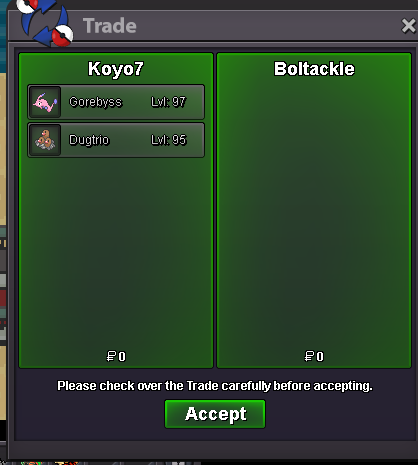Click the trade warning message text
418x465 pixels.
pos(215,386)
